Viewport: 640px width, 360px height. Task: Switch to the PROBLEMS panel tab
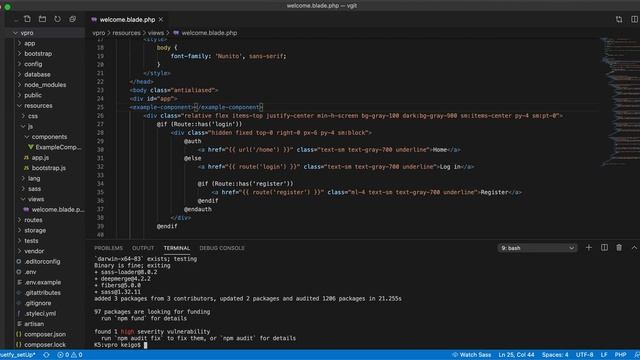[x=108, y=248]
